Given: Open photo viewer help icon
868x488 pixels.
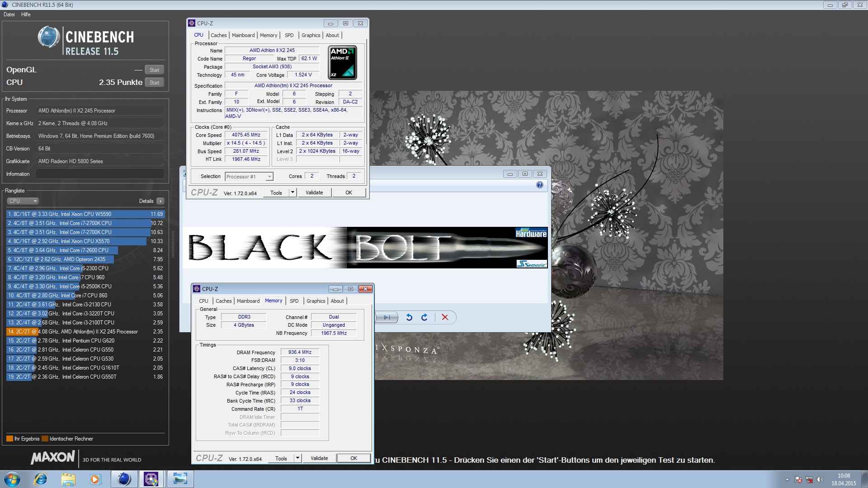Looking at the screenshot, I should tap(540, 185).
